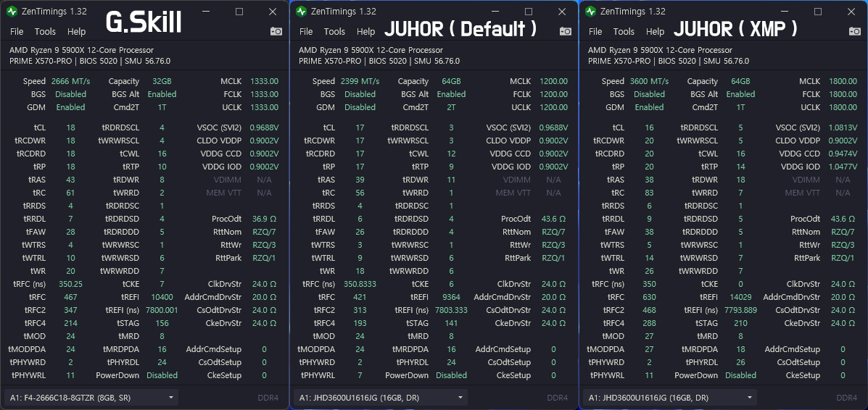Click ZenTimings app icon in G.Skill window title

[x=12, y=11]
